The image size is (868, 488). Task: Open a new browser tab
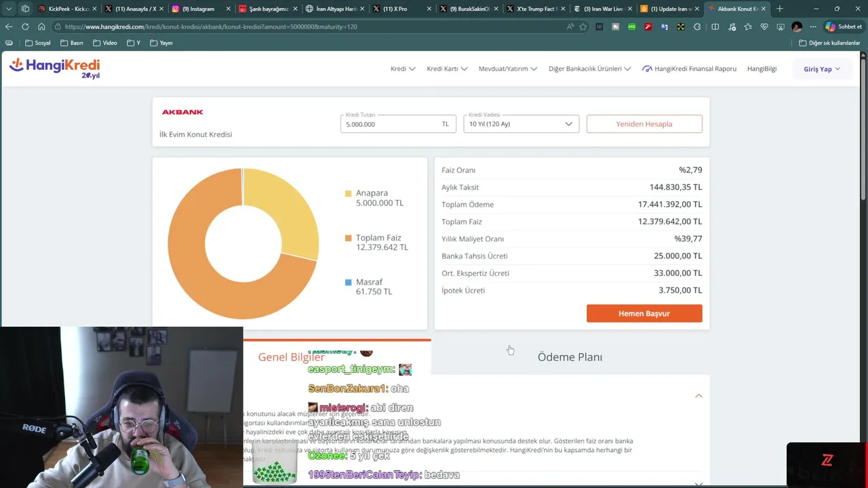point(780,9)
